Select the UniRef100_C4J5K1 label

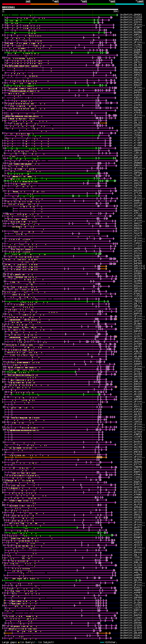point(131,45)
